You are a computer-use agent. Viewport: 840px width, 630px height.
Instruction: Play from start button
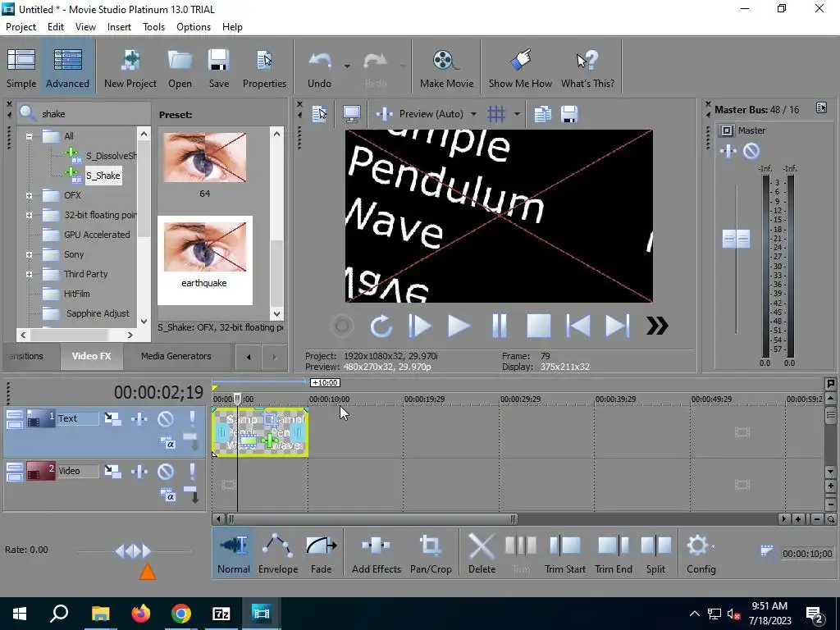(x=420, y=326)
